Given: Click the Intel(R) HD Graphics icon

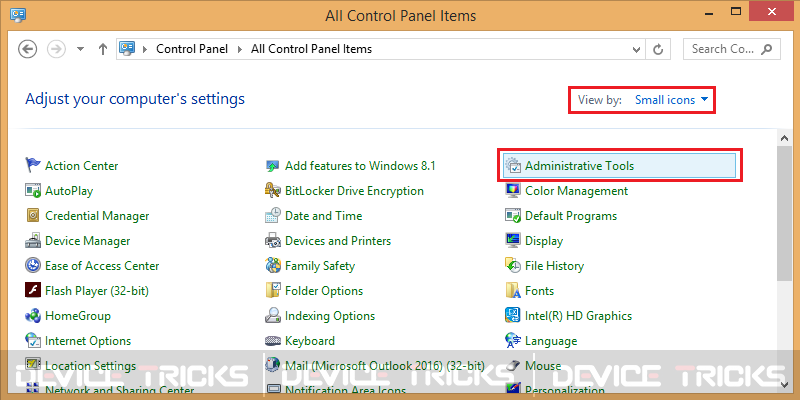Looking at the screenshot, I should click(x=513, y=315).
